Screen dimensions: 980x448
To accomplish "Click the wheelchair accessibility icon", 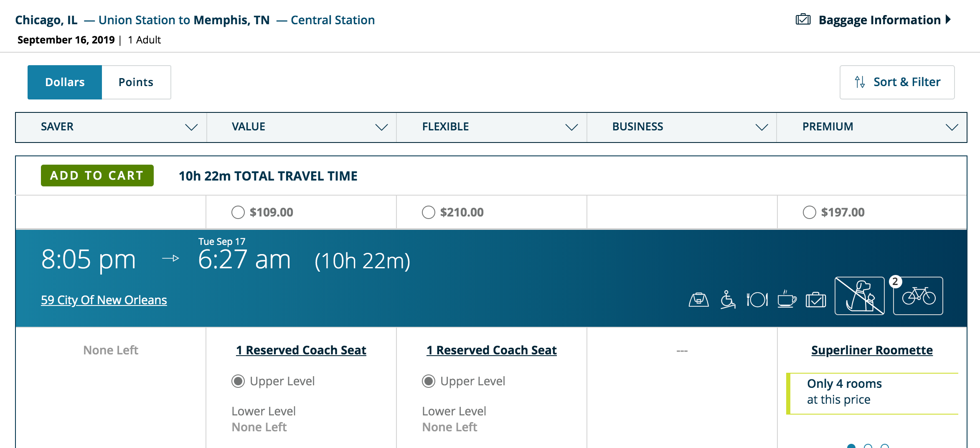I will 728,300.
